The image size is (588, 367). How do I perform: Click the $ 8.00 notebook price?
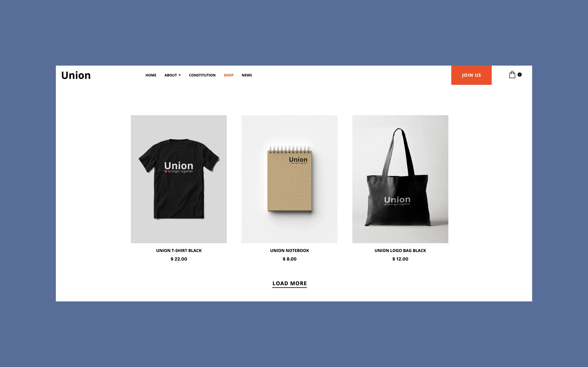point(290,259)
